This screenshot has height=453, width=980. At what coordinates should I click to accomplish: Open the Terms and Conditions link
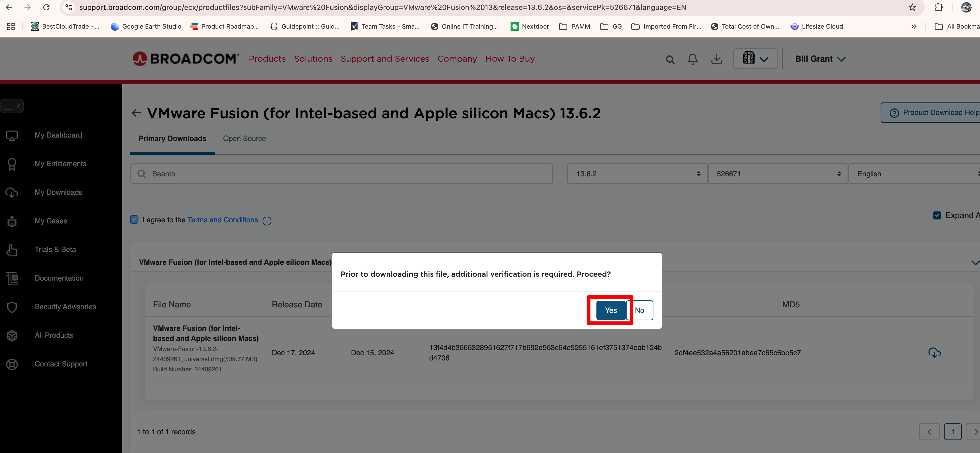222,220
